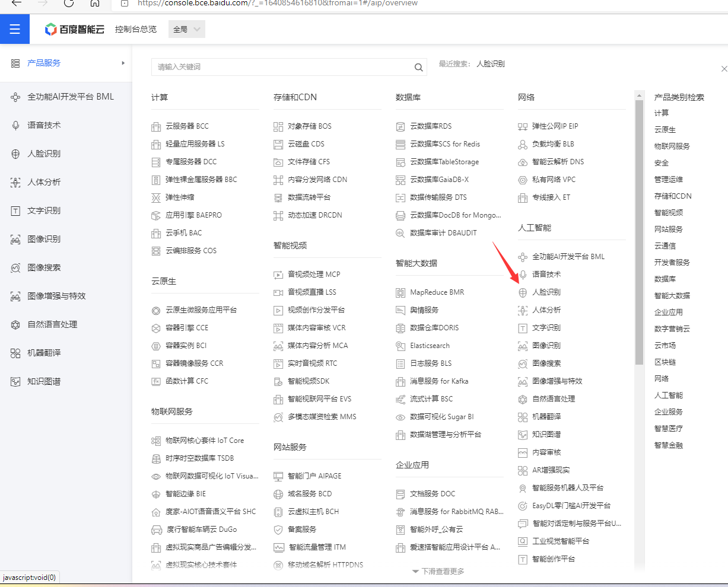Jump to 云市场 in 产品类别检索
The width and height of the screenshot is (728, 587).
[x=665, y=345]
